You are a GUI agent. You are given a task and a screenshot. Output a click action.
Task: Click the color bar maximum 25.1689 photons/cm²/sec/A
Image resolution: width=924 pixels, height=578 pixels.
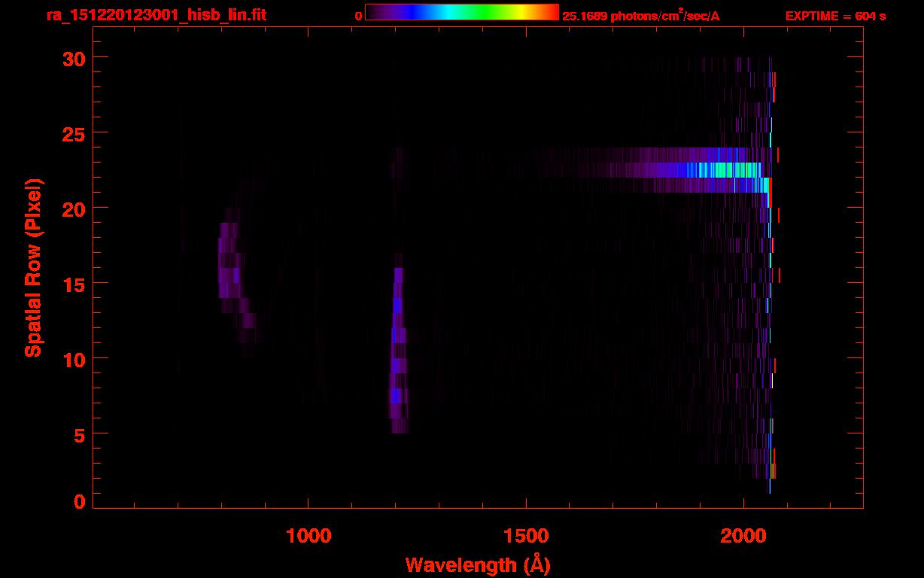point(641,16)
